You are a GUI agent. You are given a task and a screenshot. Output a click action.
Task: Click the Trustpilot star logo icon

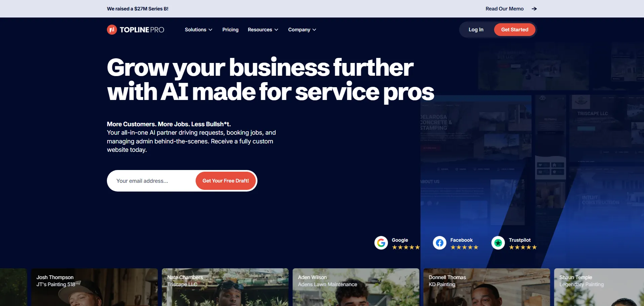pos(498,243)
